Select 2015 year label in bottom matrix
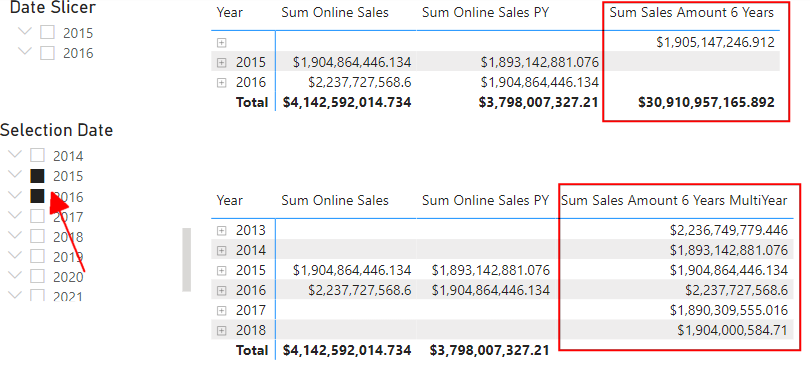This screenshot has height=365, width=810. pos(251,271)
